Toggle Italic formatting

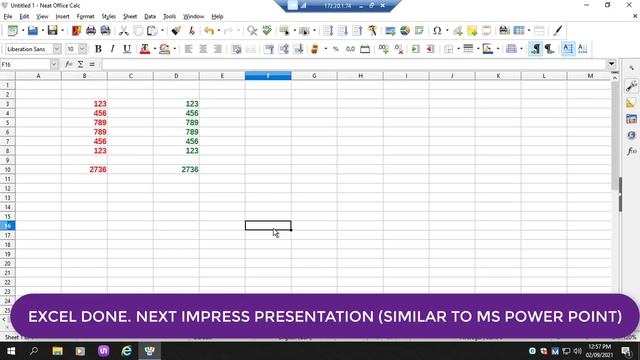tap(112, 49)
